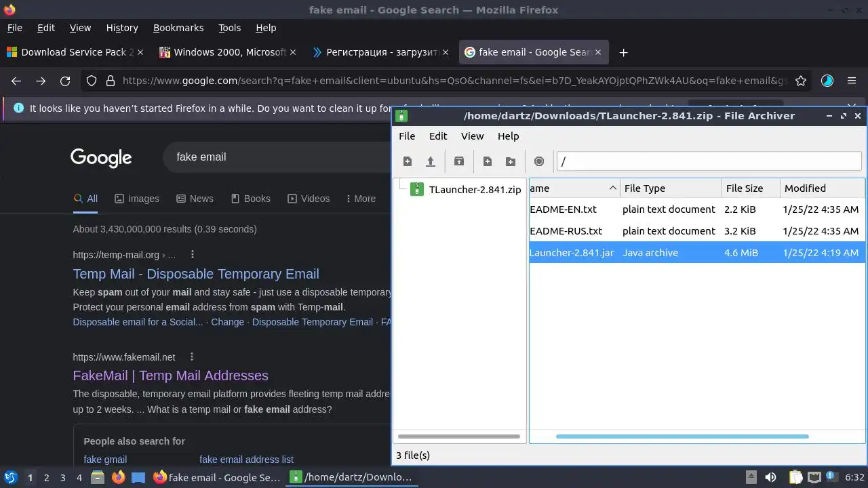
Task: Click the show desktop taskbar icon
Action: (x=138, y=477)
